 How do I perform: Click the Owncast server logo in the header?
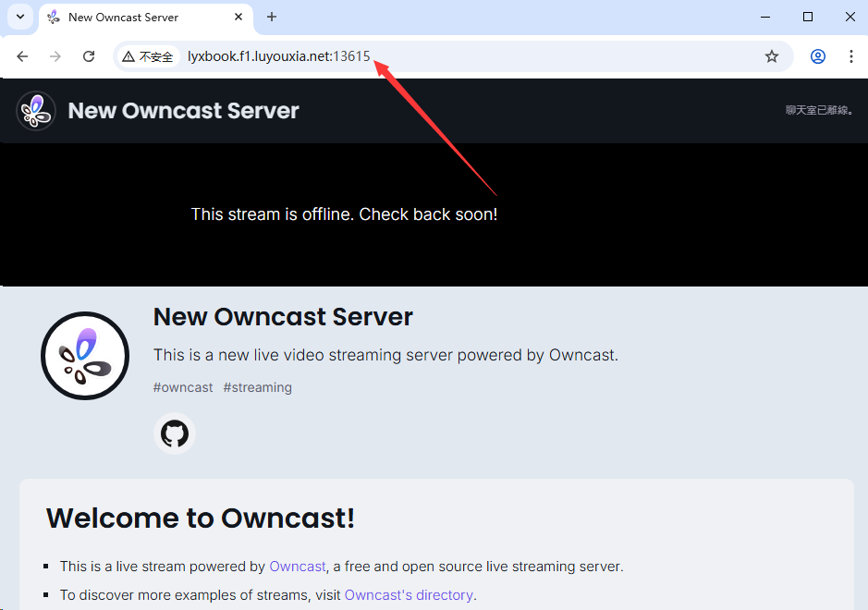click(35, 111)
